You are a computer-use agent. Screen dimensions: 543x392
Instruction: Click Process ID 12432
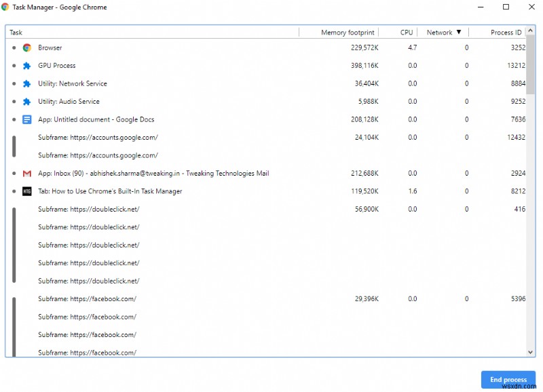517,138
